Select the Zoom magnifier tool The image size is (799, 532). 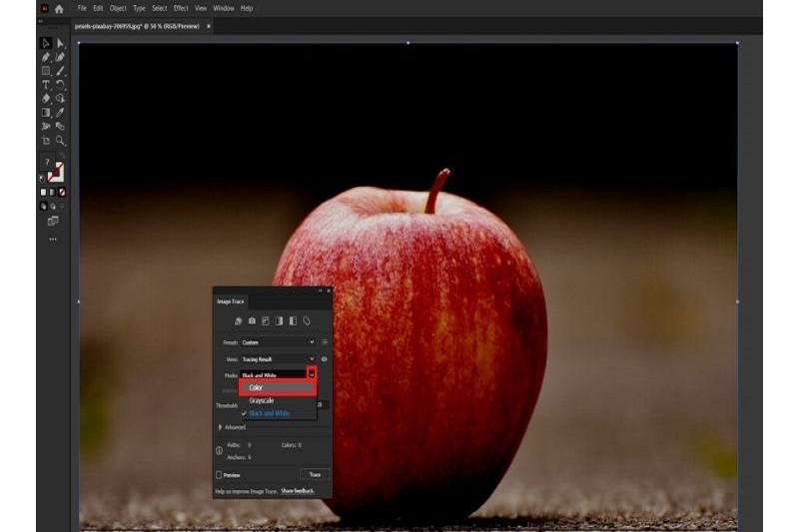(x=60, y=140)
